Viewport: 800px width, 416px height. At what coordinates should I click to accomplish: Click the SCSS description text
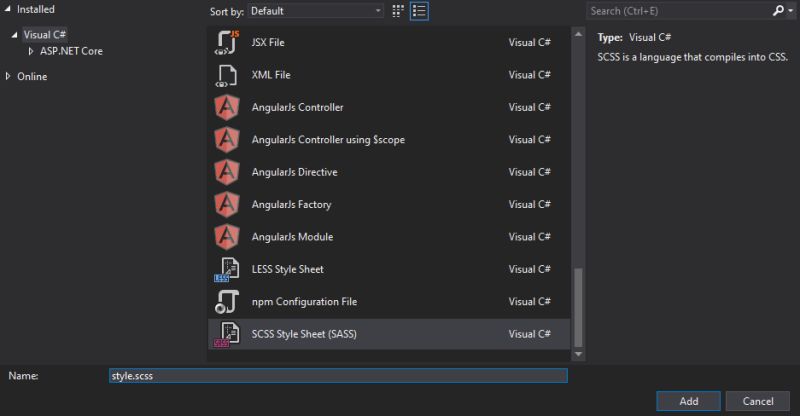[x=692, y=57]
